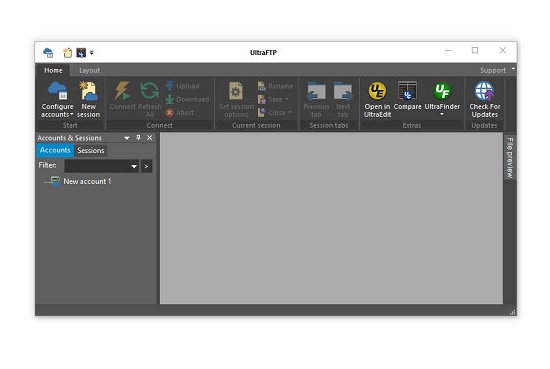Click Refresh All in Connect group
The image size is (550, 369).
tap(150, 99)
